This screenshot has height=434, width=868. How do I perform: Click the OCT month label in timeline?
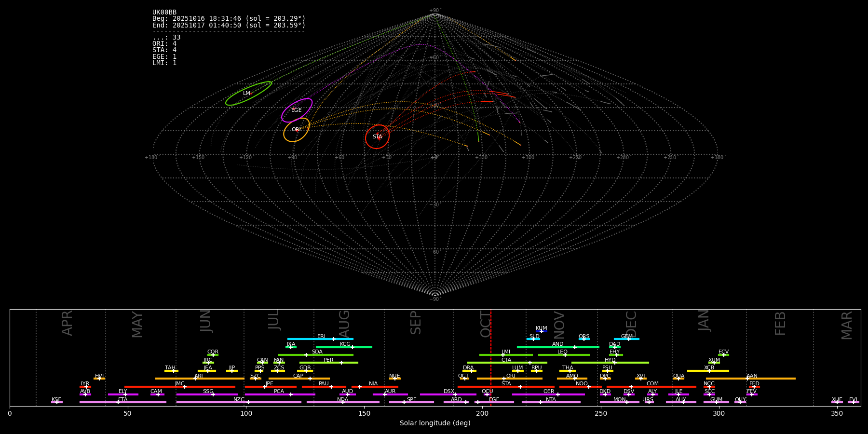[x=486, y=324]
